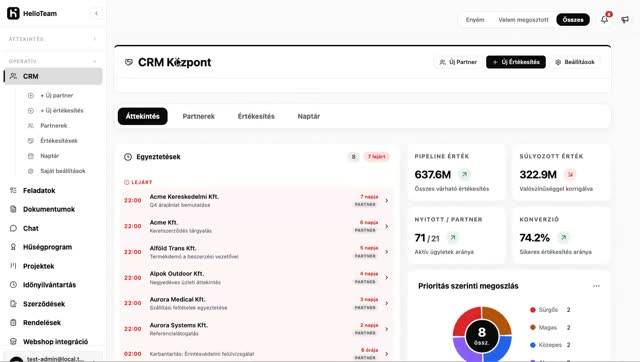Image resolution: width=640 pixels, height=362 pixels.
Task: Select CRM in the sidebar
Action: click(53, 76)
